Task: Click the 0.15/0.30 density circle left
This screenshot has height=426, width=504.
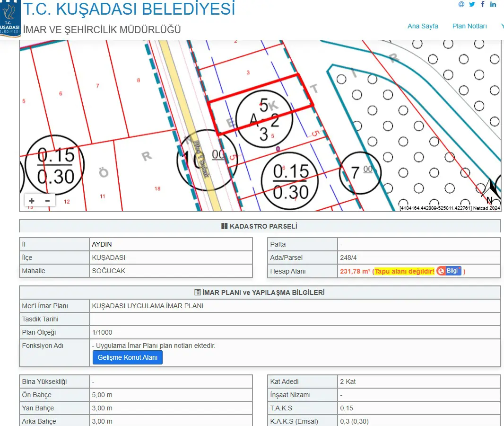Action: coord(55,165)
